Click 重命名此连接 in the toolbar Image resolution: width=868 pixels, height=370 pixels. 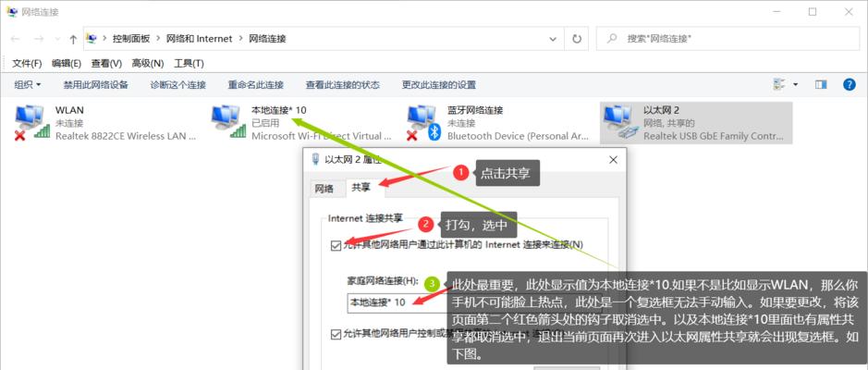[256, 85]
